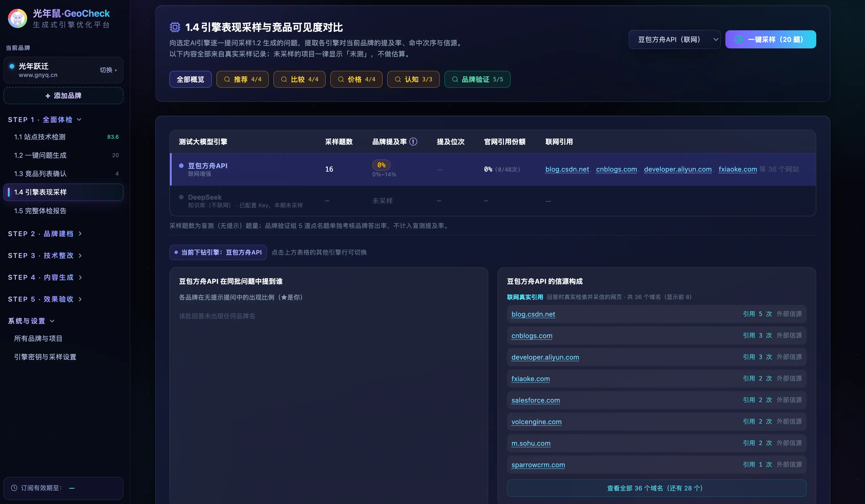Open the 豆包方舟API（联网）engine dropdown
The height and width of the screenshot is (504, 865).
(x=674, y=39)
